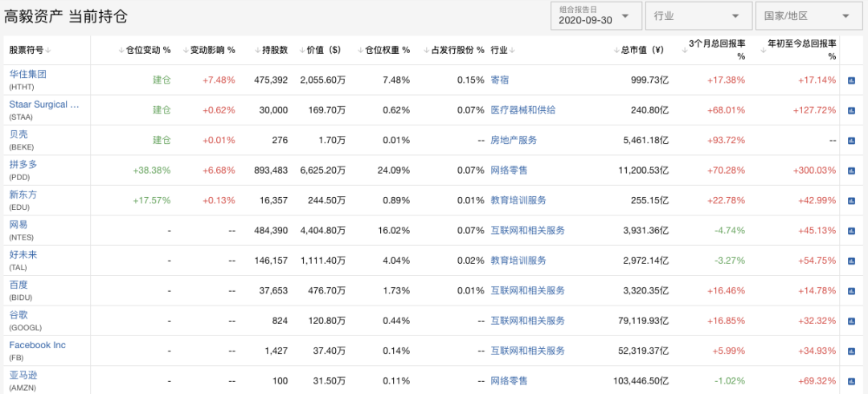Select the 建仓 label in 华住集团 row
Image resolution: width=868 pixels, height=394 pixels.
(x=162, y=80)
